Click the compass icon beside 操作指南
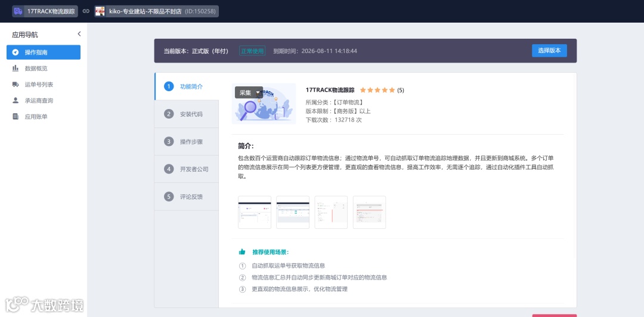The width and height of the screenshot is (644, 317). (x=16, y=52)
